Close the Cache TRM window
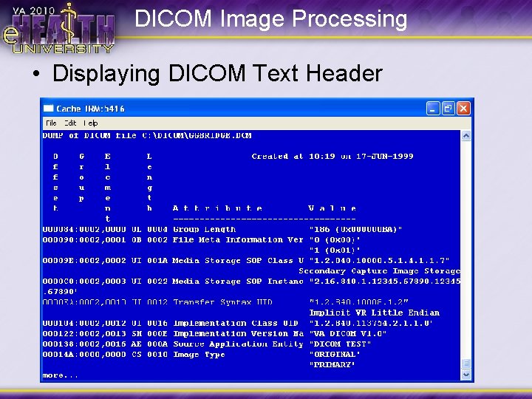Screen dimensions: 532x399 (x=463, y=109)
